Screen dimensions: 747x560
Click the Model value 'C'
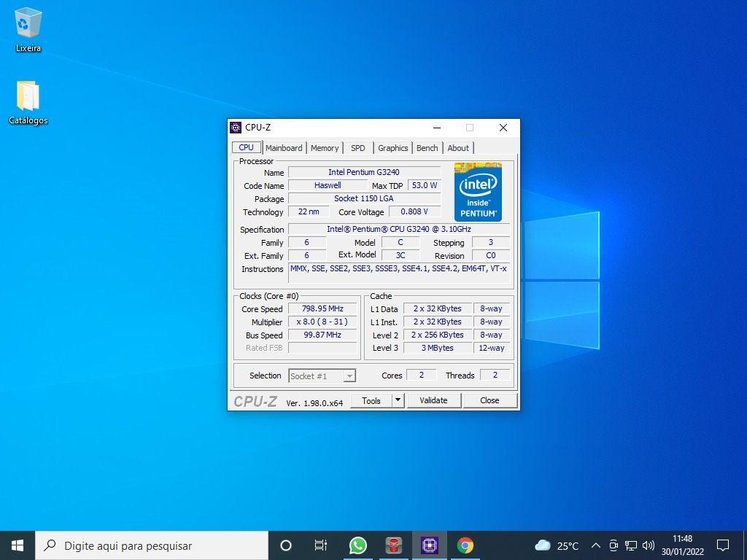tap(400, 243)
